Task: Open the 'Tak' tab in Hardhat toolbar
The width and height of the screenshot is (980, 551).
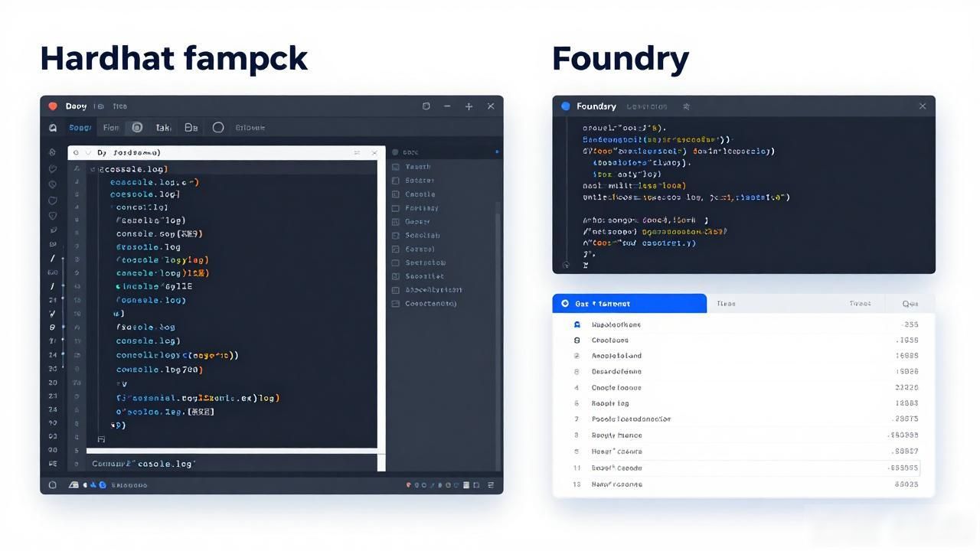Action: pyautogui.click(x=163, y=128)
